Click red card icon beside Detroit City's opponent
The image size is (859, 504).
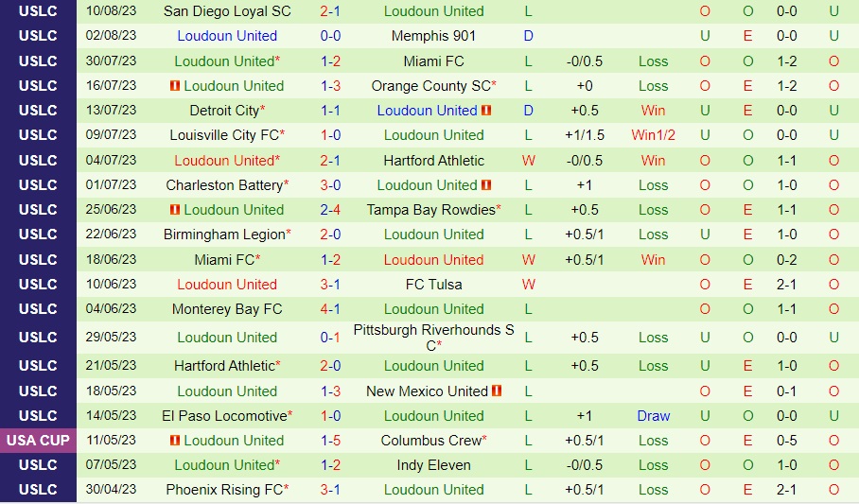[486, 111]
